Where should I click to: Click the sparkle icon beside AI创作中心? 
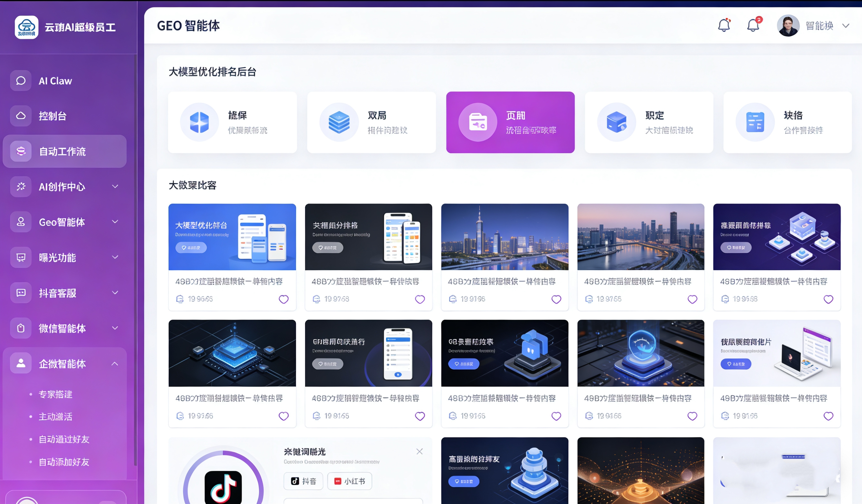[x=21, y=187]
